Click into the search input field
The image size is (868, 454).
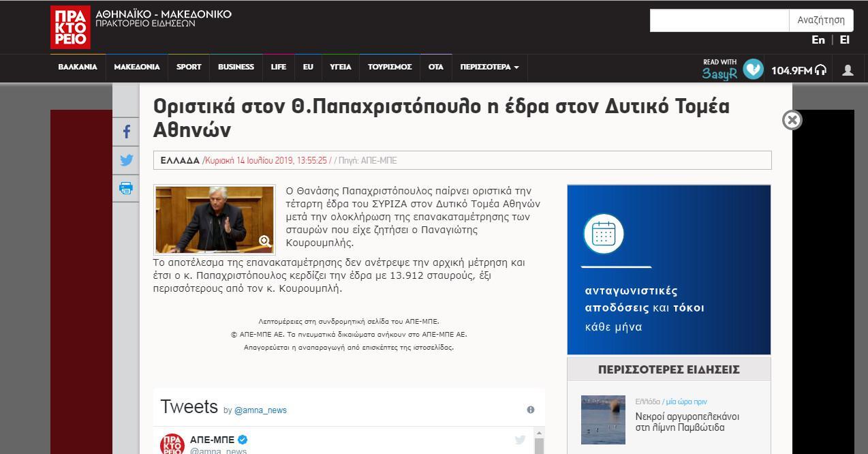click(x=719, y=20)
